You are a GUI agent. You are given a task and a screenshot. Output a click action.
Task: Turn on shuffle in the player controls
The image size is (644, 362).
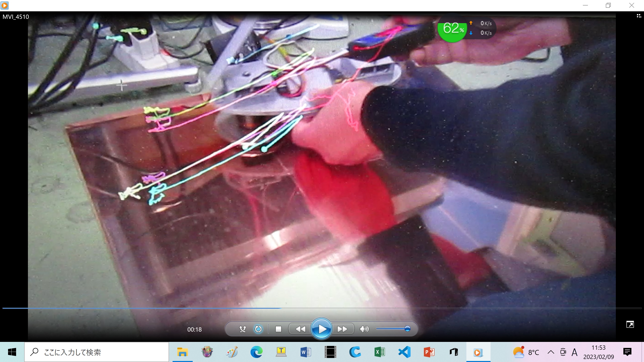(x=243, y=329)
